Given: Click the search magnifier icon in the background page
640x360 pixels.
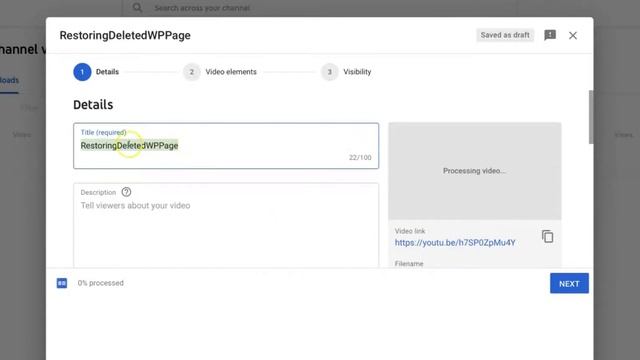Looking at the screenshot, I should (x=138, y=8).
